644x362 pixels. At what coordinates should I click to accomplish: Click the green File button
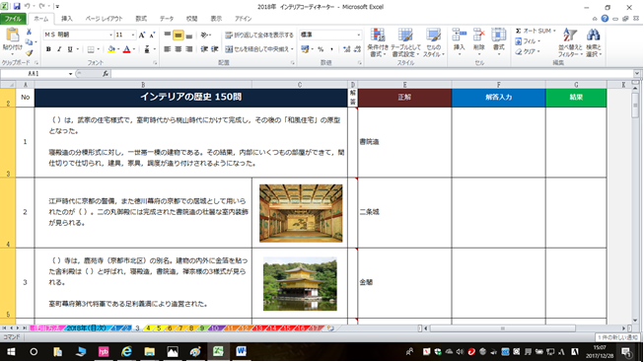click(13, 19)
